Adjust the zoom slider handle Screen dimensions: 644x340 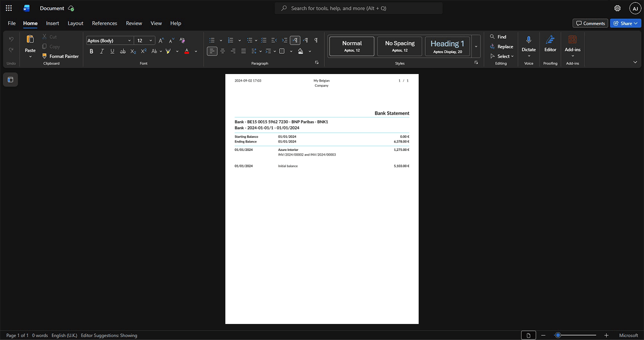coord(558,335)
